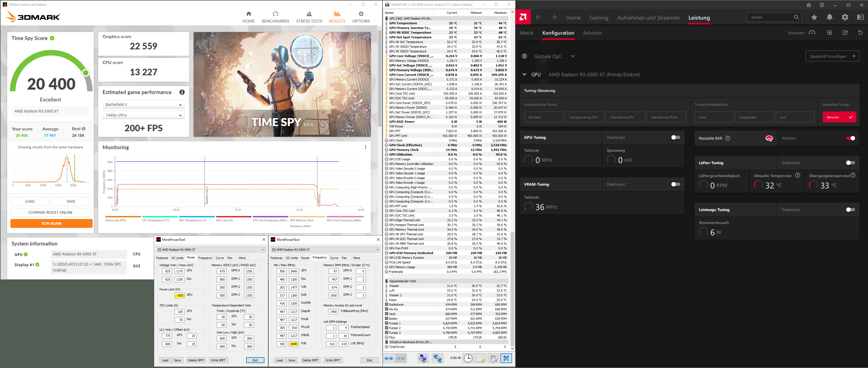The width and height of the screenshot is (868, 368).
Task: Click the HWiNFO logging start icon
Action: tap(481, 358)
